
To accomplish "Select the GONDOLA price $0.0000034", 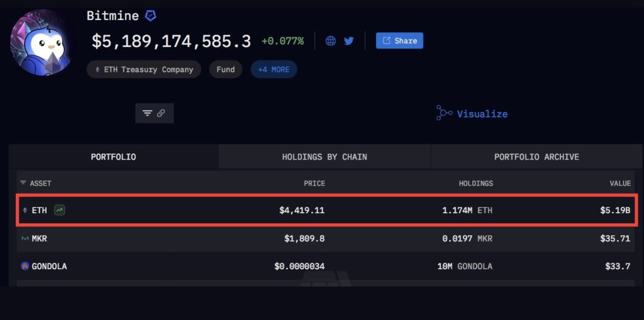I will click(299, 266).
